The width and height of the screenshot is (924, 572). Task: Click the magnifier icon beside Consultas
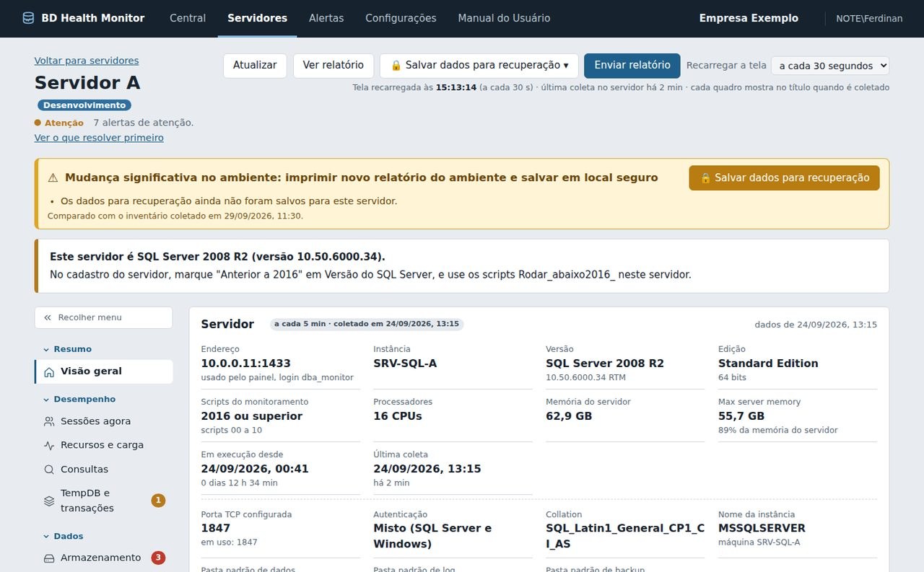point(49,470)
